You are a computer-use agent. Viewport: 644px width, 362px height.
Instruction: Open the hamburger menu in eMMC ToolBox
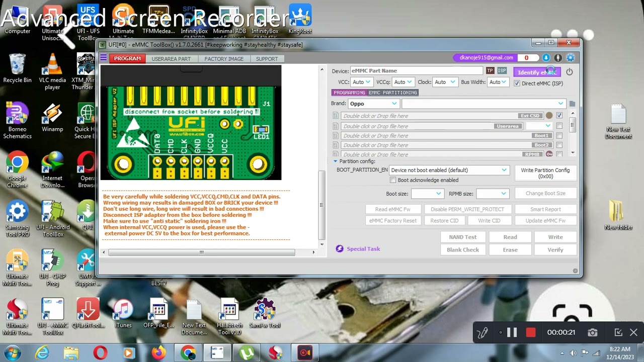point(103,58)
